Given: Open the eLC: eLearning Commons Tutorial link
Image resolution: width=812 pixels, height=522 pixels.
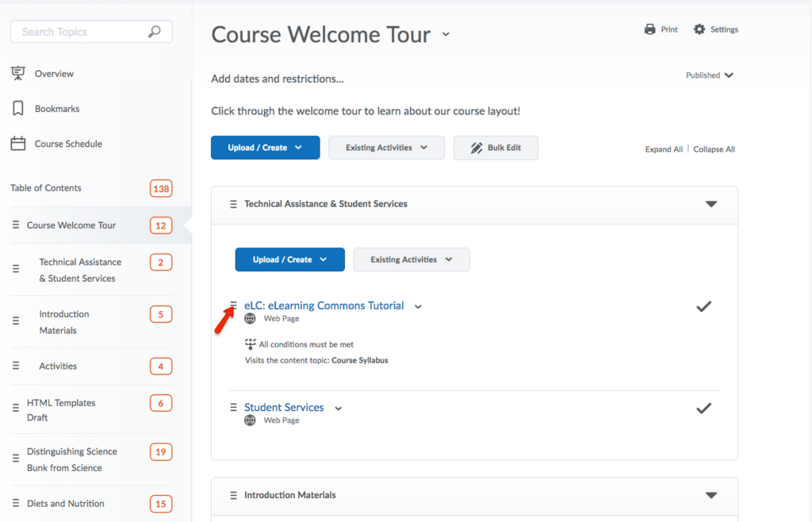Looking at the screenshot, I should pyautogui.click(x=324, y=305).
